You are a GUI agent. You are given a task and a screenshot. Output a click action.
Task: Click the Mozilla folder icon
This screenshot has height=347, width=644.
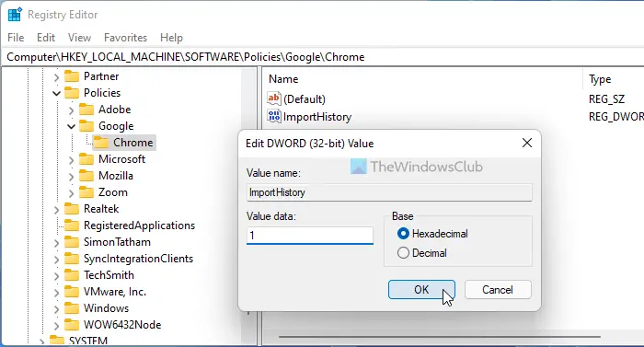pyautogui.click(x=86, y=176)
